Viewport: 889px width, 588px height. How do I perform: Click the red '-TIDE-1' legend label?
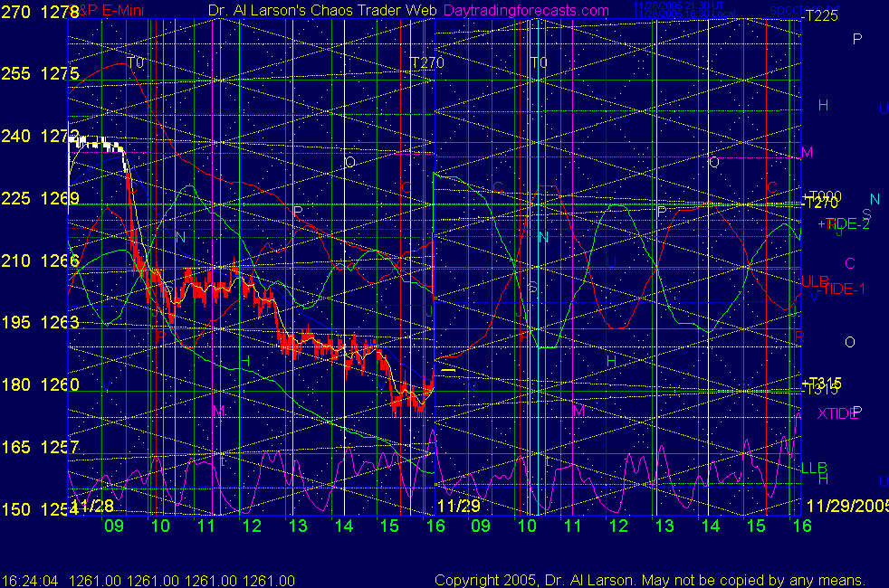tap(841, 289)
